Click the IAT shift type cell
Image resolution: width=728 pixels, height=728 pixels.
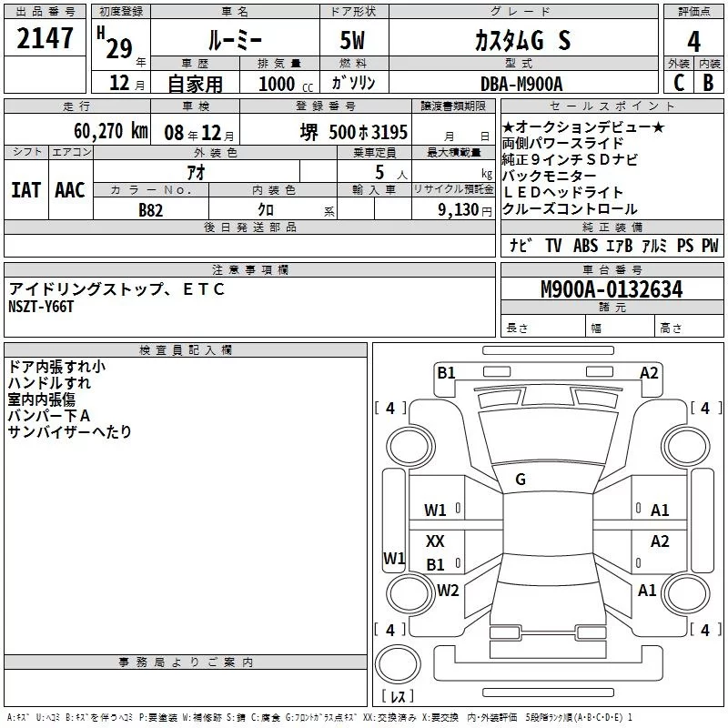(26, 190)
